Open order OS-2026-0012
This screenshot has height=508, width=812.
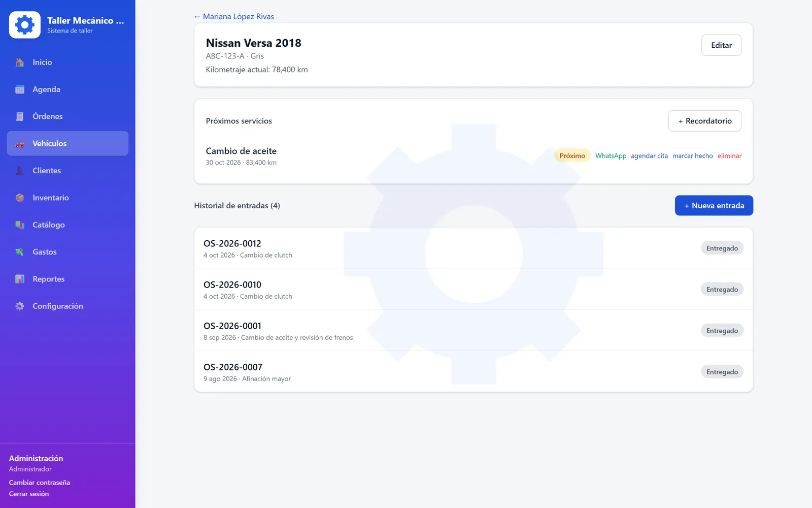pyautogui.click(x=473, y=248)
